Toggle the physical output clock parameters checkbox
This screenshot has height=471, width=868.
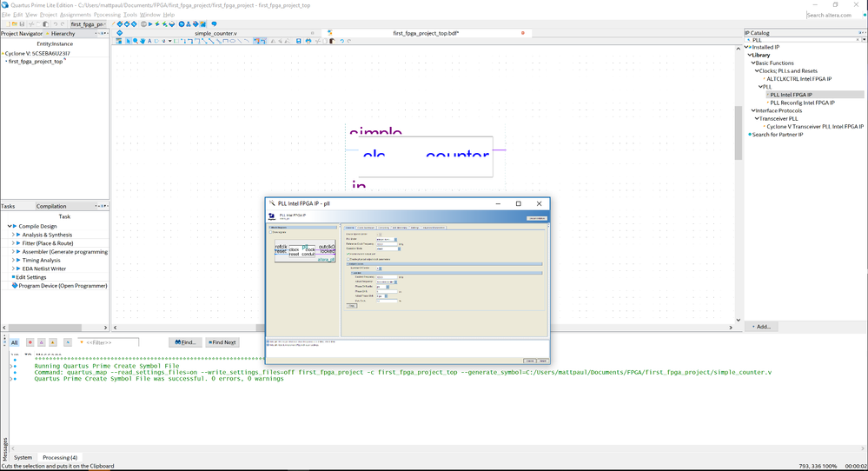tap(347, 259)
